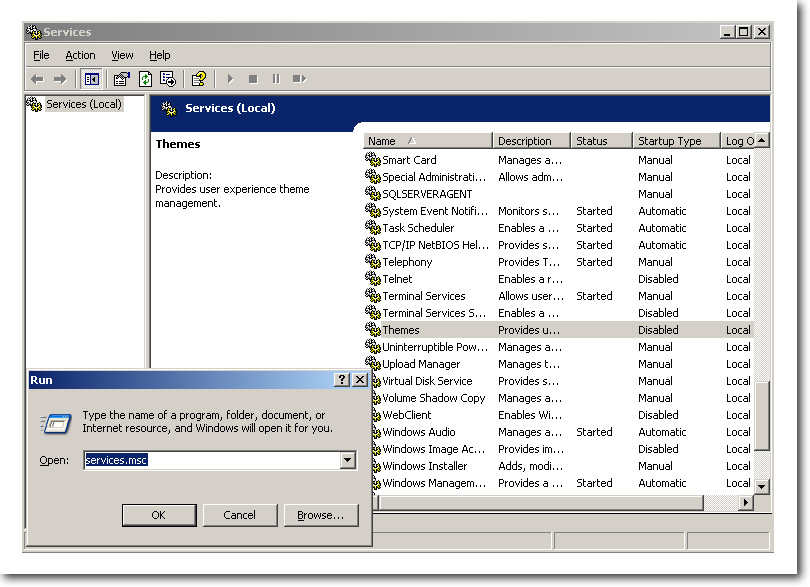This screenshot has height=587, width=810.
Task: Click OK in the Run dialog
Action: click(x=159, y=515)
